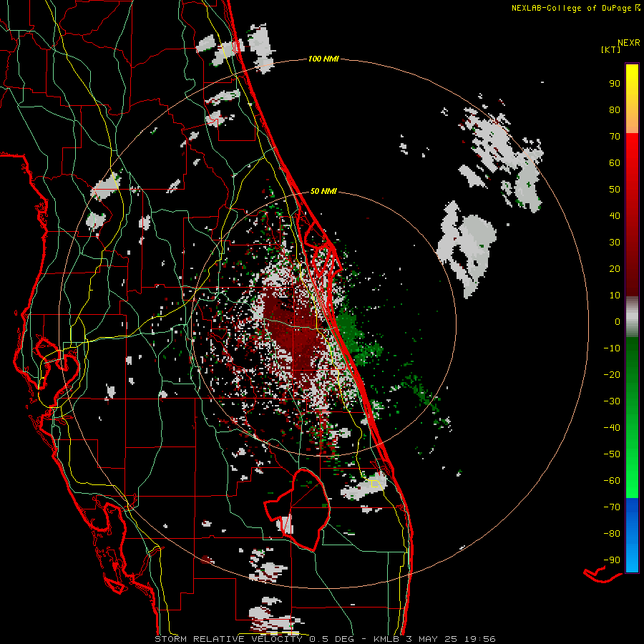Click the 40 value on the velocity scale

tap(615, 216)
